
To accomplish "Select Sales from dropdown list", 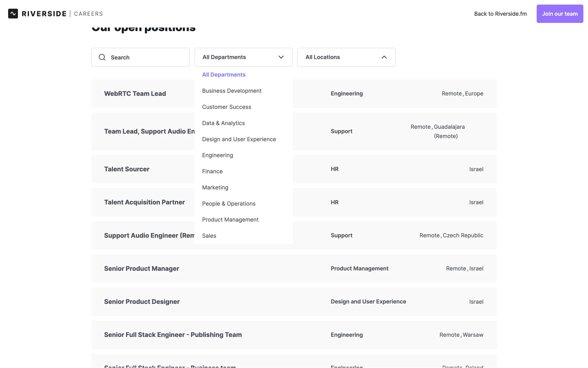I will coord(209,236).
